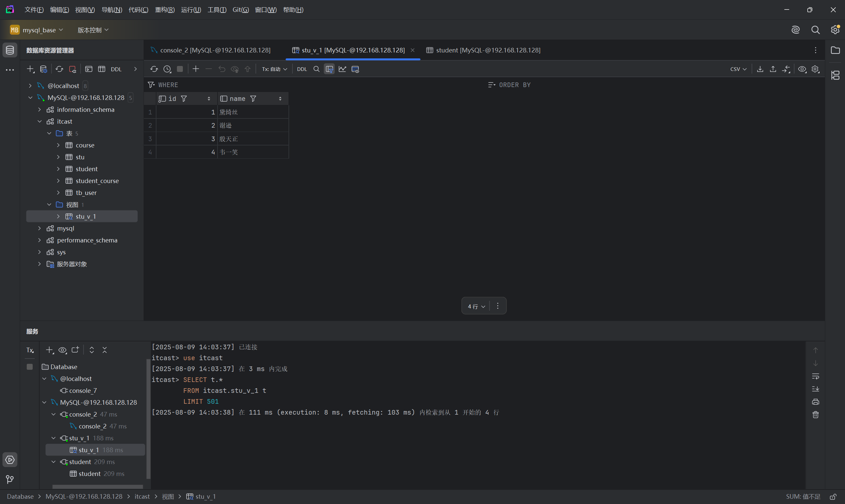The width and height of the screenshot is (845, 504).
Task: Click the 4 行 row count button
Action: (x=476, y=306)
